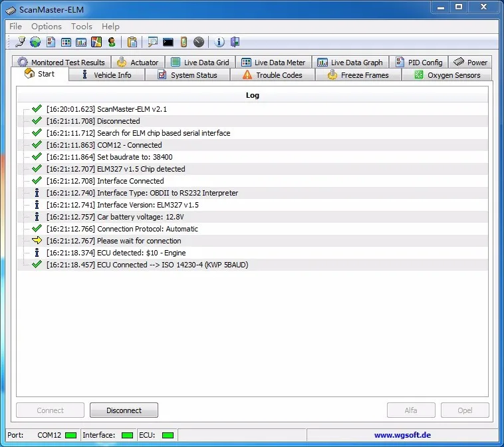Image resolution: width=504 pixels, height=447 pixels.
Task: Click the Opel button
Action: point(465,410)
